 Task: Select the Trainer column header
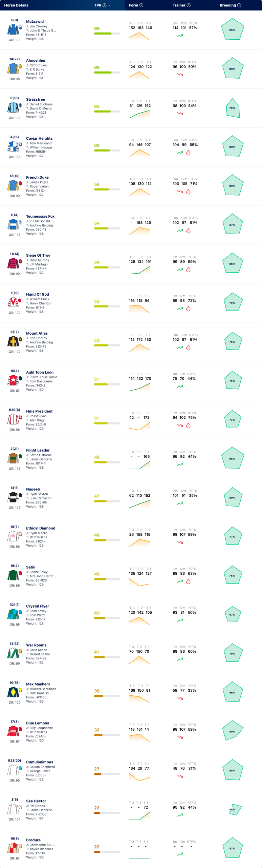click(x=179, y=5)
